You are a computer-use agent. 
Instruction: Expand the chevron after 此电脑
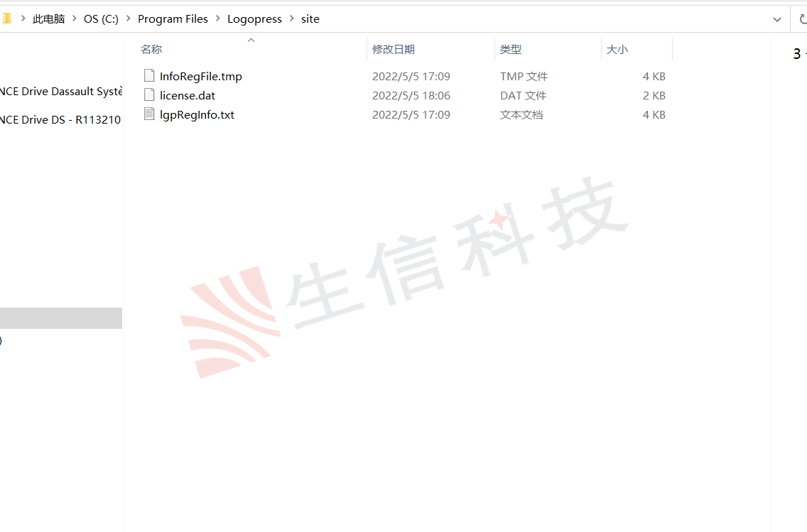tap(74, 18)
